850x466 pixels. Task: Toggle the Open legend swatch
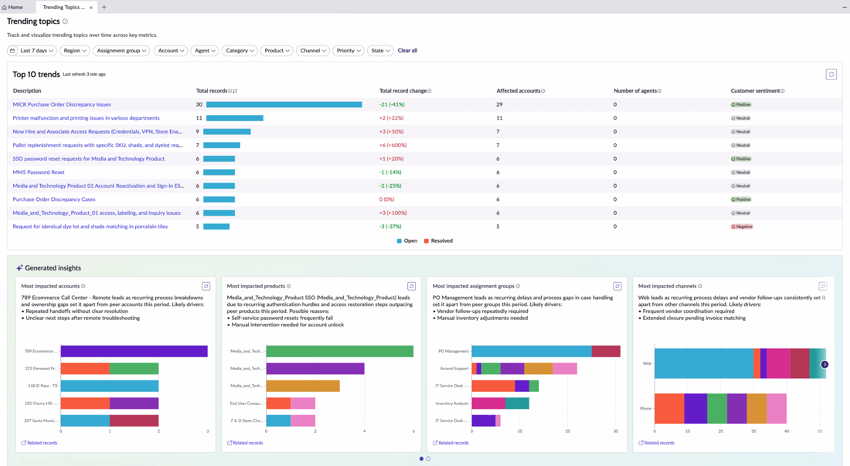400,241
